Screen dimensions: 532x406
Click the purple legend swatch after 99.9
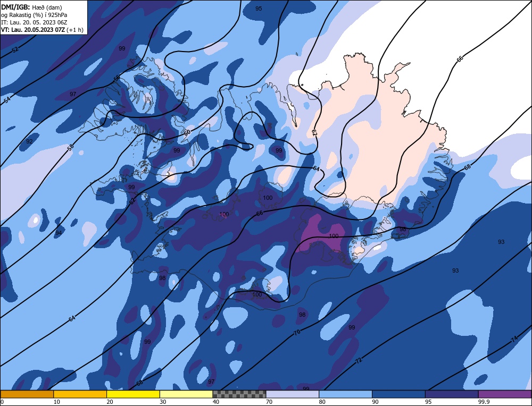[505, 394]
